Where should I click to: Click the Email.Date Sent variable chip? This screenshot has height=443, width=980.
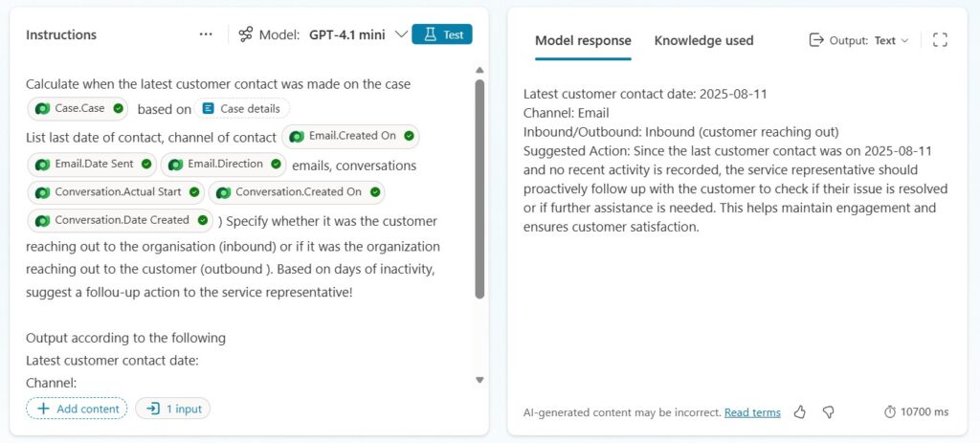91,165
